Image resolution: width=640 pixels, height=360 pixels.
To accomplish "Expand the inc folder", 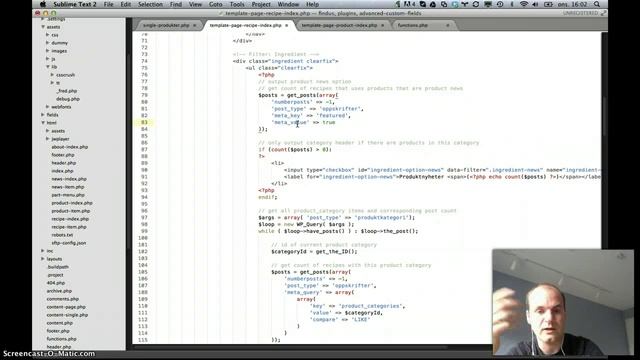I will click(x=43, y=251).
